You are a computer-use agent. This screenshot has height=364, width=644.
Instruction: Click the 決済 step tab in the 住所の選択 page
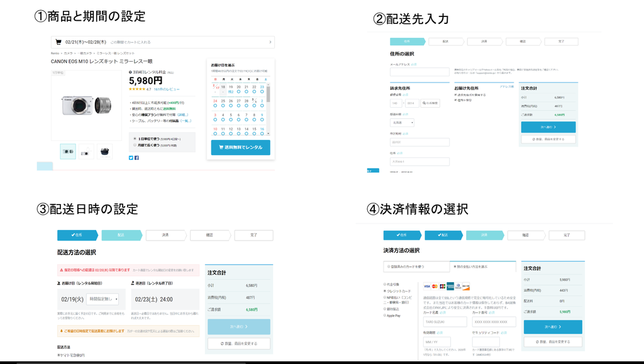(484, 42)
